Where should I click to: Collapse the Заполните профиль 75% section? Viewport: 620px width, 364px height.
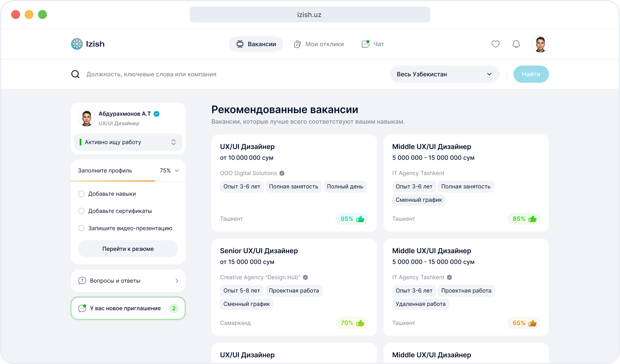[177, 171]
